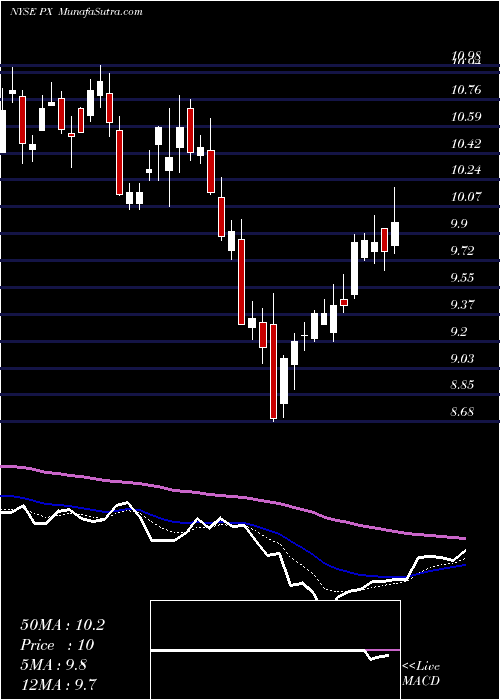The height and width of the screenshot is (700, 500).
Task: Click the tall red candle bottoming at 8.68
Action: coord(273,371)
